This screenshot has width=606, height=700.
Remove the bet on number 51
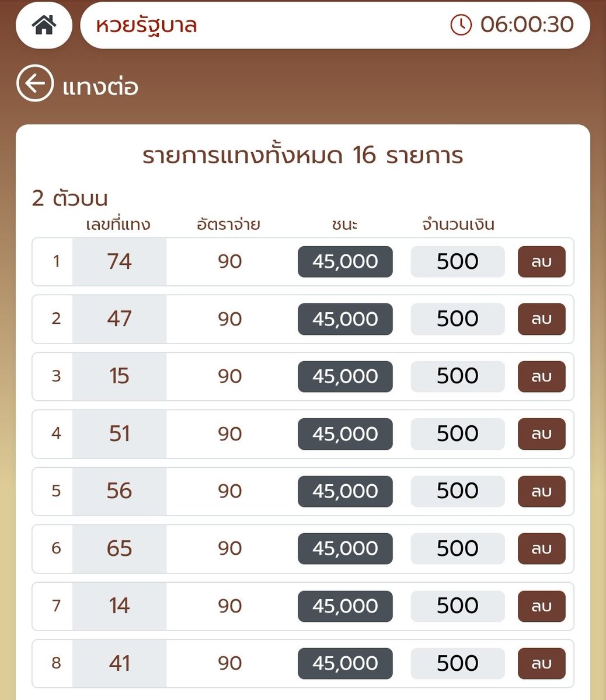click(542, 433)
